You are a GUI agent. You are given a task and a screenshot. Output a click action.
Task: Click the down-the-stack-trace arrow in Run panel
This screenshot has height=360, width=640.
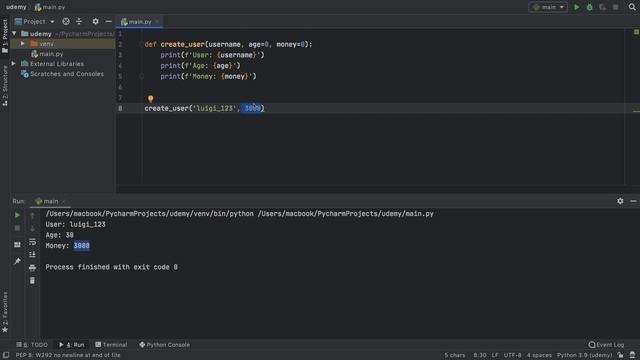pyautogui.click(x=32, y=228)
